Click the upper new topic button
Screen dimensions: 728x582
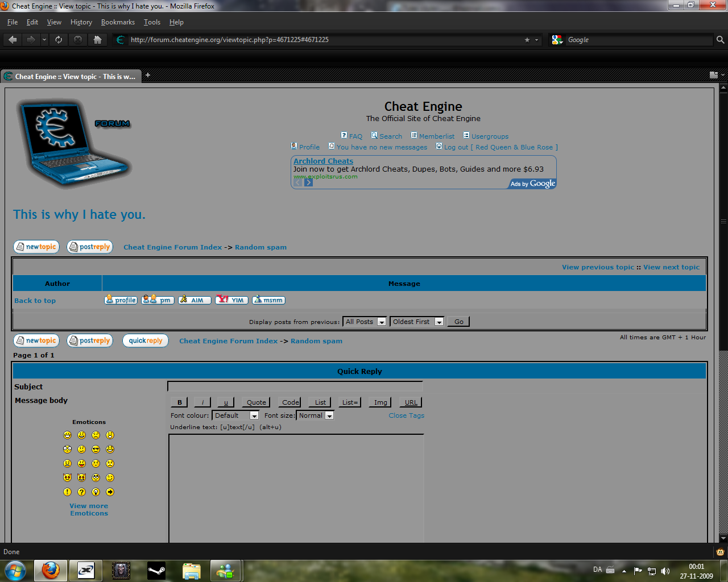coord(36,247)
